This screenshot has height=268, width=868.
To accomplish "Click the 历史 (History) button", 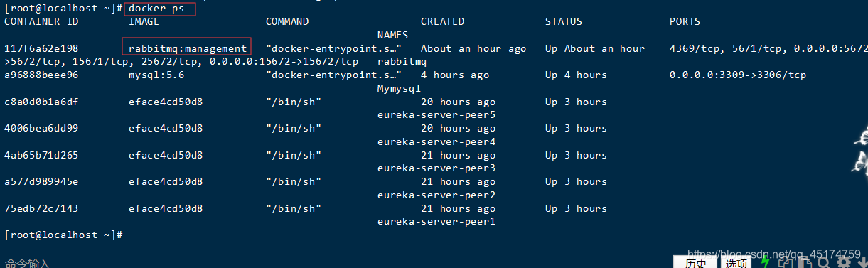I will [695, 262].
